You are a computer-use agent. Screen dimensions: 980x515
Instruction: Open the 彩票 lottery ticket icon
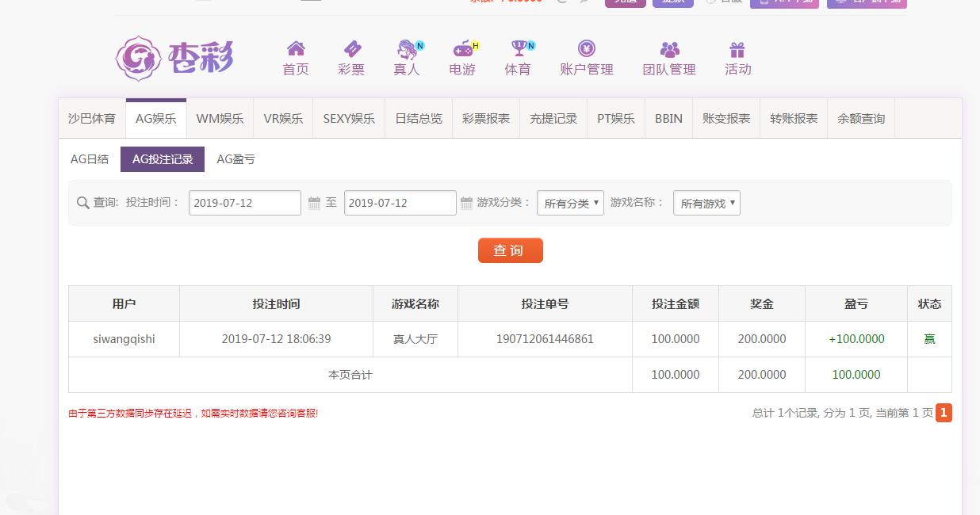click(351, 49)
